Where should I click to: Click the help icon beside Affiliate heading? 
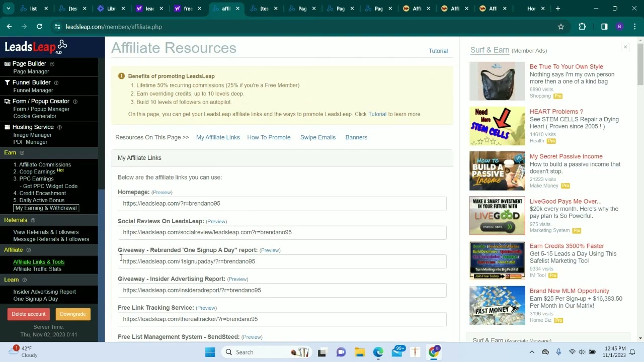tap(28, 250)
